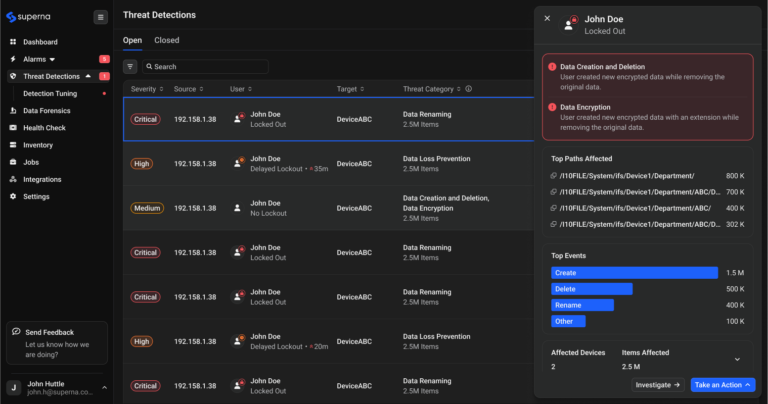Click the Medium severity badge
Image resolution: width=768 pixels, height=404 pixels.
147,208
